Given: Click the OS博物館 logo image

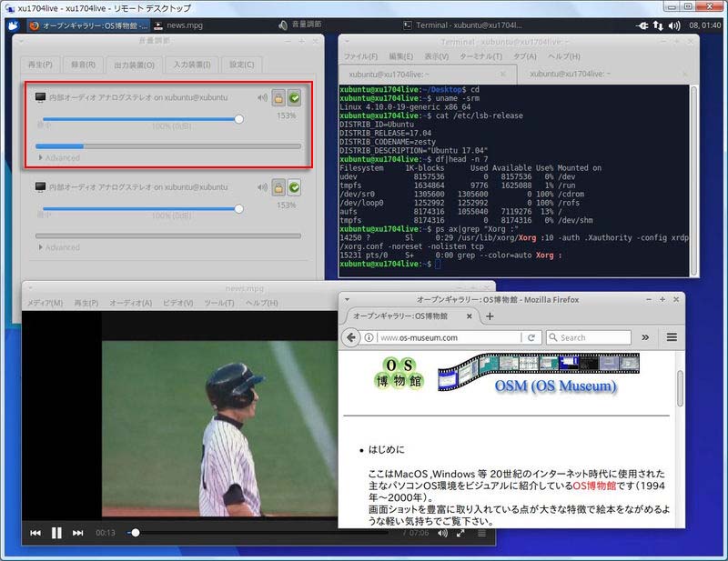Looking at the screenshot, I should (x=399, y=373).
